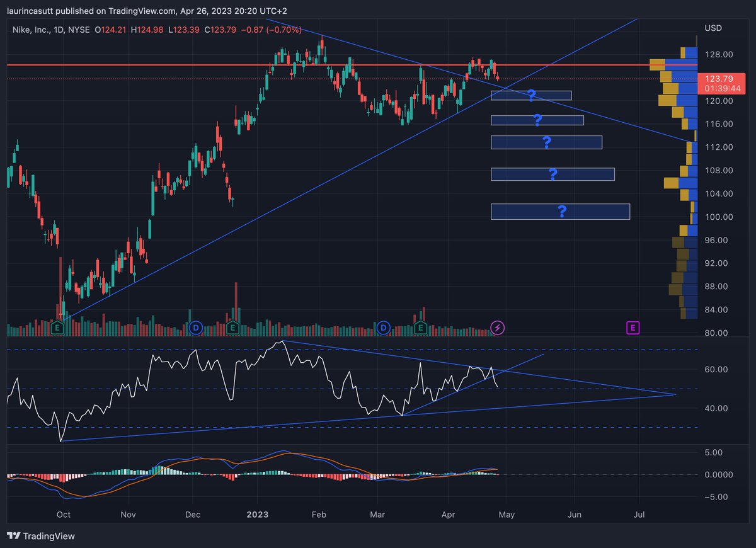Click the May label on time axis

(x=507, y=515)
